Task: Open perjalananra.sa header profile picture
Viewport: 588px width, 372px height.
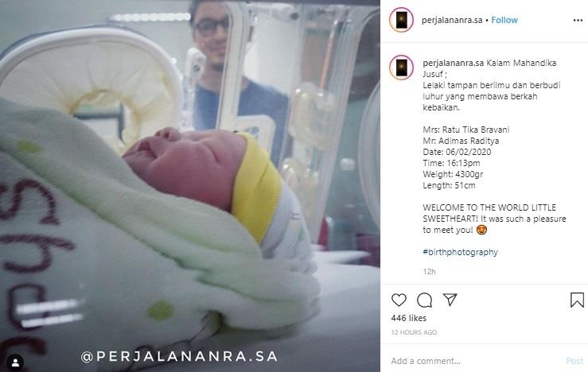Action: [x=401, y=20]
